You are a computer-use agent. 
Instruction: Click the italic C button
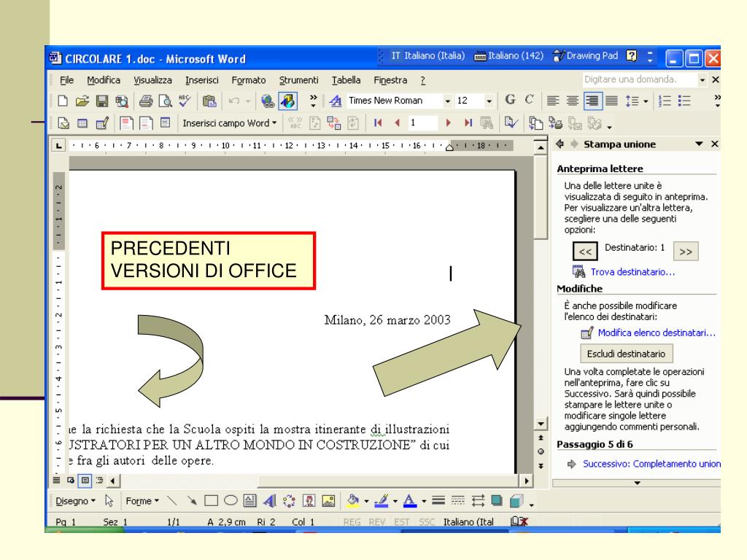pyautogui.click(x=529, y=99)
